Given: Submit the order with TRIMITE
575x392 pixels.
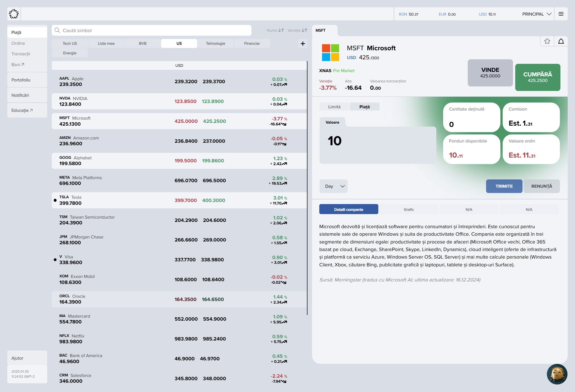Looking at the screenshot, I should 504,186.
